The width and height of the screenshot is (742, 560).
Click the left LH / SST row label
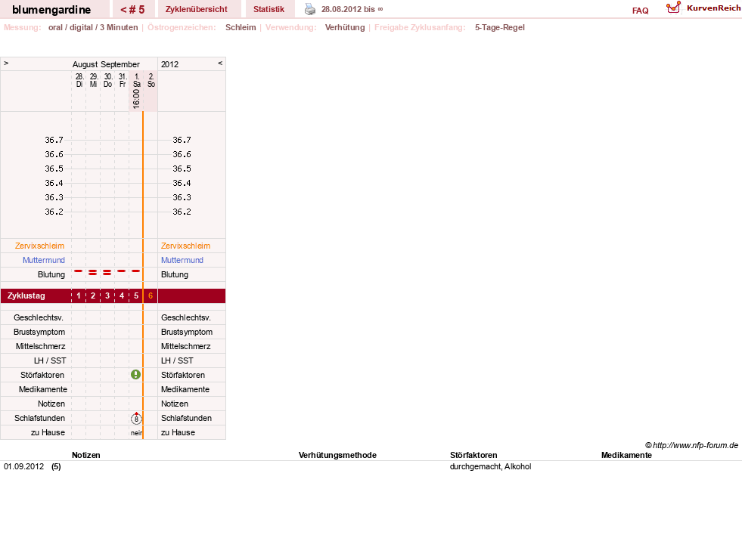[x=50, y=360]
